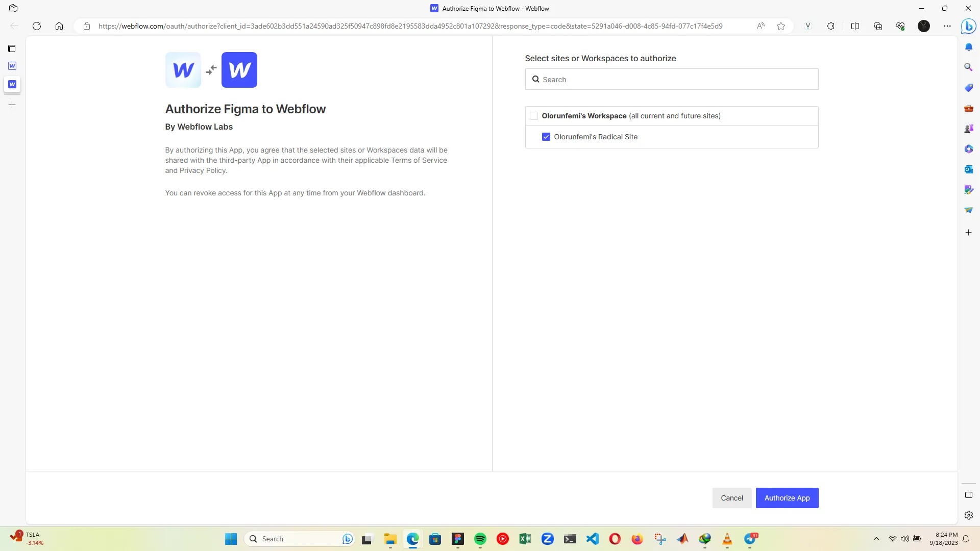Screen dimensions: 980x551
Task: Switch to the first Webflow vertical tab
Action: pyautogui.click(x=12, y=66)
